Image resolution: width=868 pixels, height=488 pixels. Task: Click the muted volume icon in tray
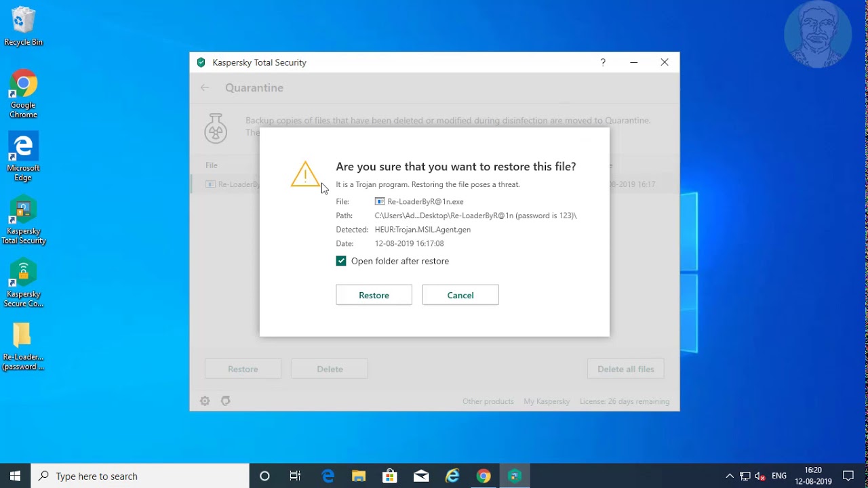[x=760, y=476]
